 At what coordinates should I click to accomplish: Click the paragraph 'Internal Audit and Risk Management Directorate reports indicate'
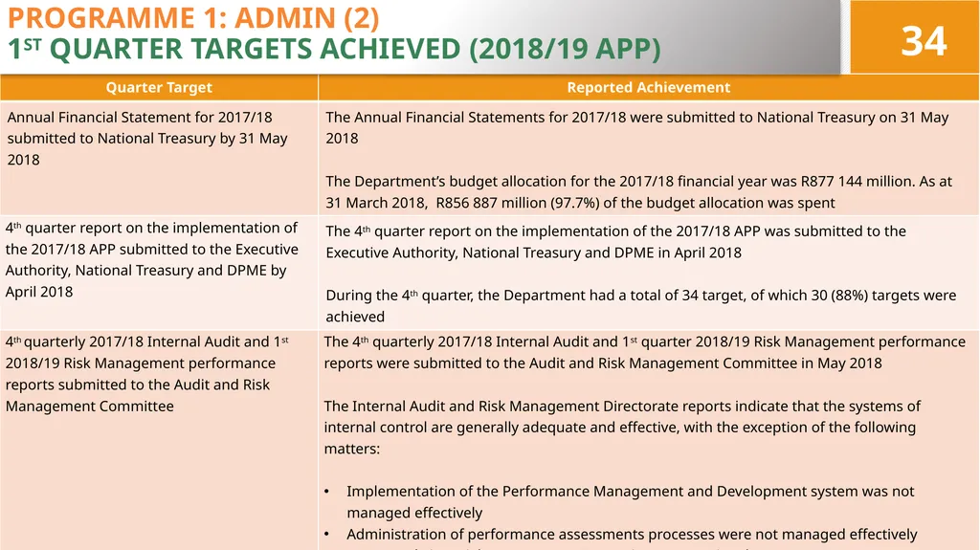pyautogui.click(x=622, y=428)
